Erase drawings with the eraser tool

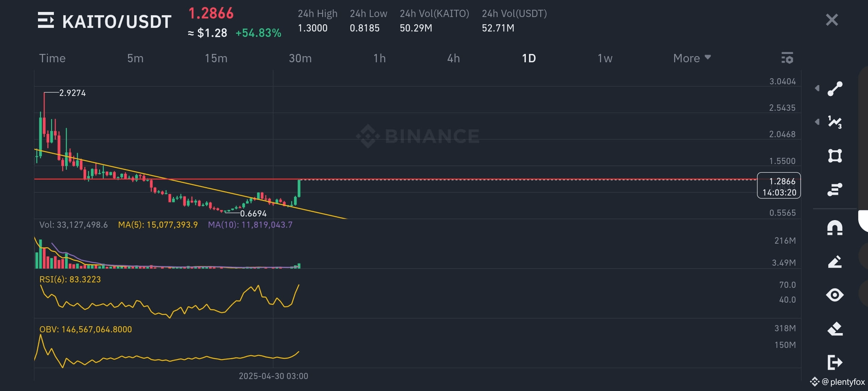pos(835,329)
